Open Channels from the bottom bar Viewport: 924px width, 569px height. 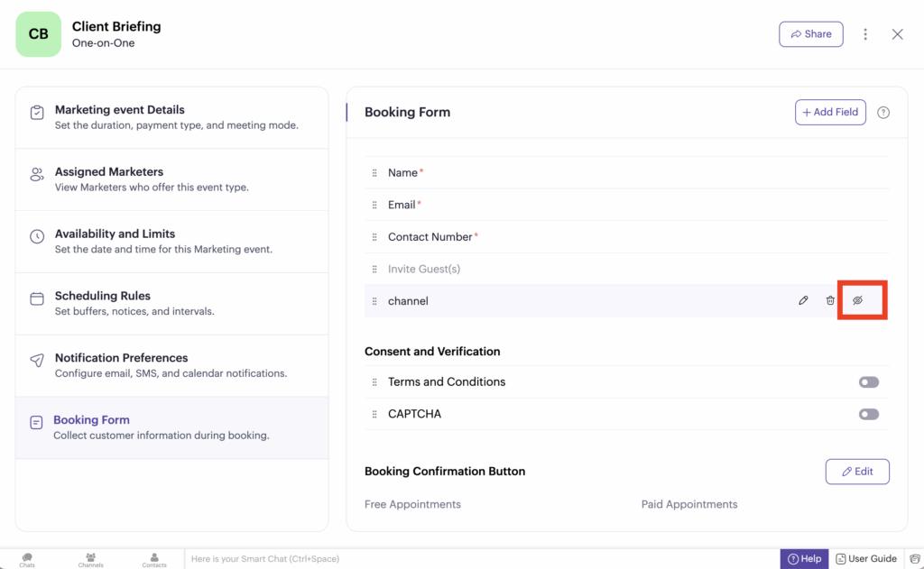(x=90, y=560)
